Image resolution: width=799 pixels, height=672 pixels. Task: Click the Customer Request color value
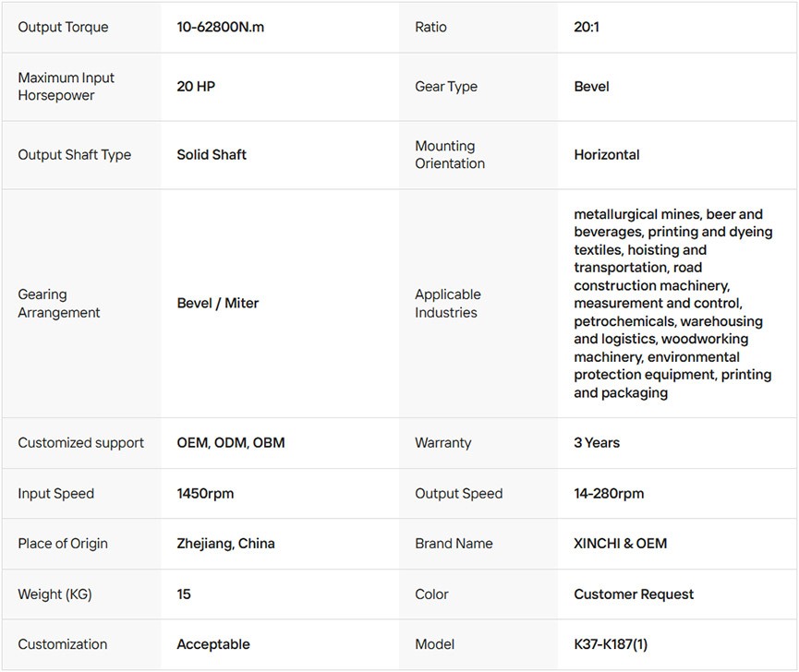tap(634, 594)
